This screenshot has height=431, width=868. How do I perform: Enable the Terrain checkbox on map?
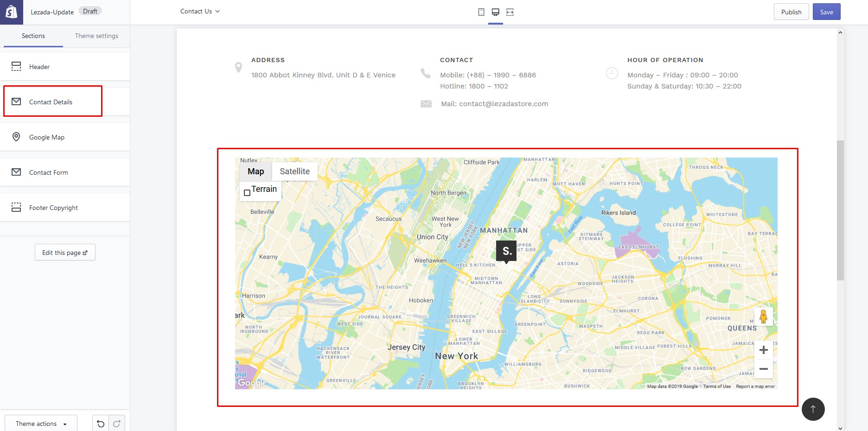pyautogui.click(x=247, y=193)
